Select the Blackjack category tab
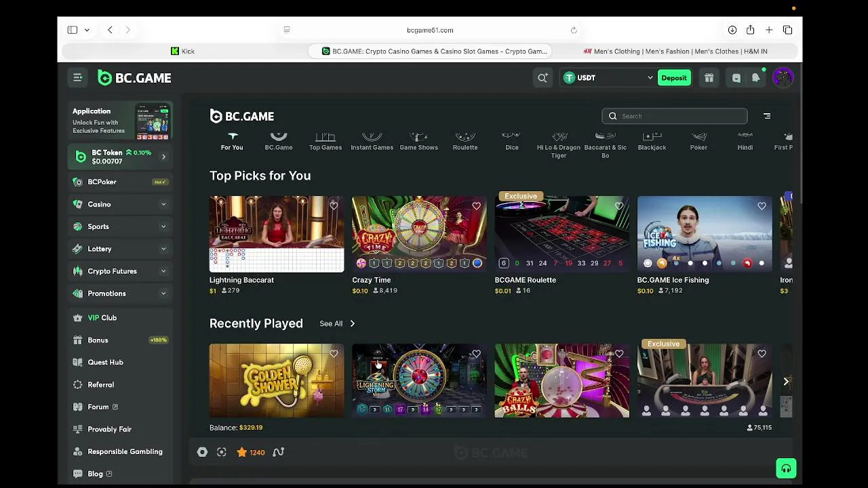Viewport: 868px width, 488px height. click(x=652, y=142)
